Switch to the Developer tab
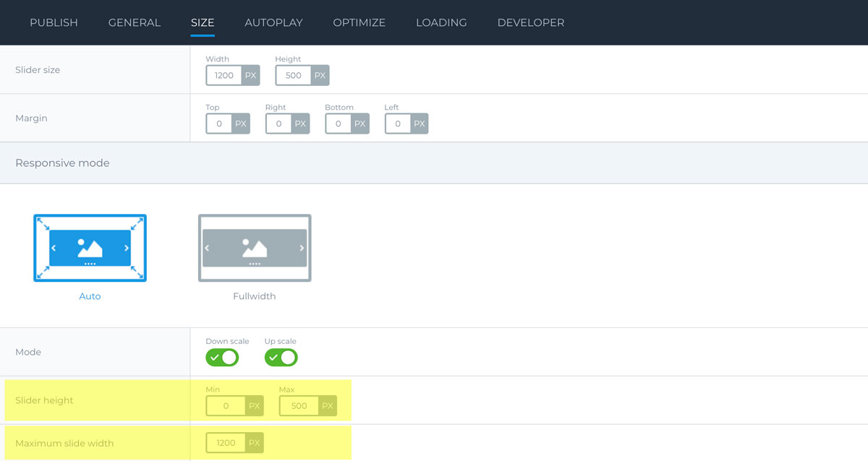Image resolution: width=868 pixels, height=461 pixels. 531,22
